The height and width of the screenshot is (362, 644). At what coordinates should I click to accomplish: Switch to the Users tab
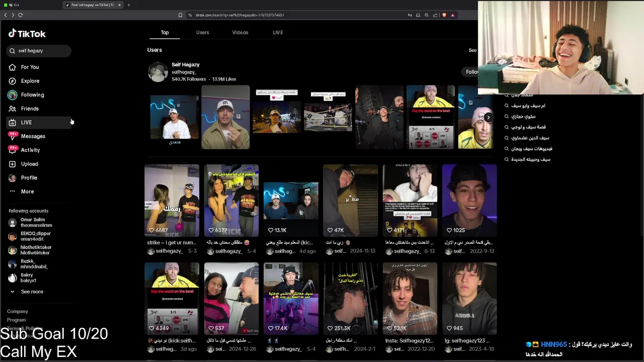[x=202, y=32]
